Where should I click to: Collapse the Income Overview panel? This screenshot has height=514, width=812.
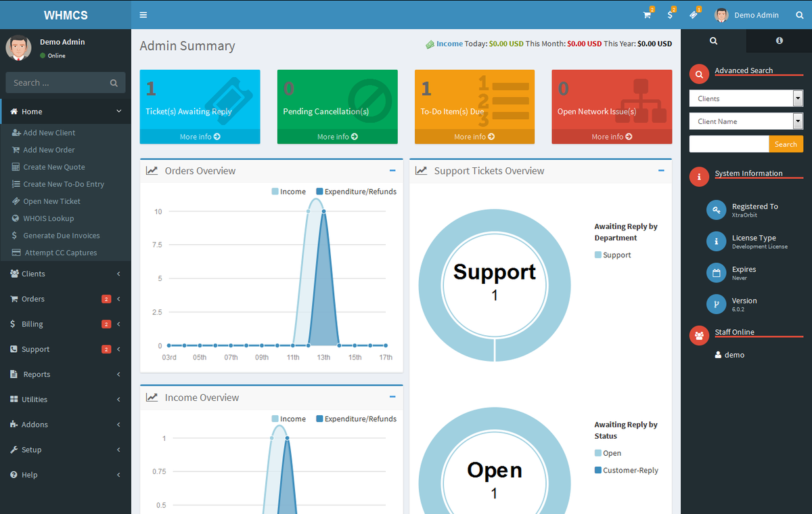point(392,397)
